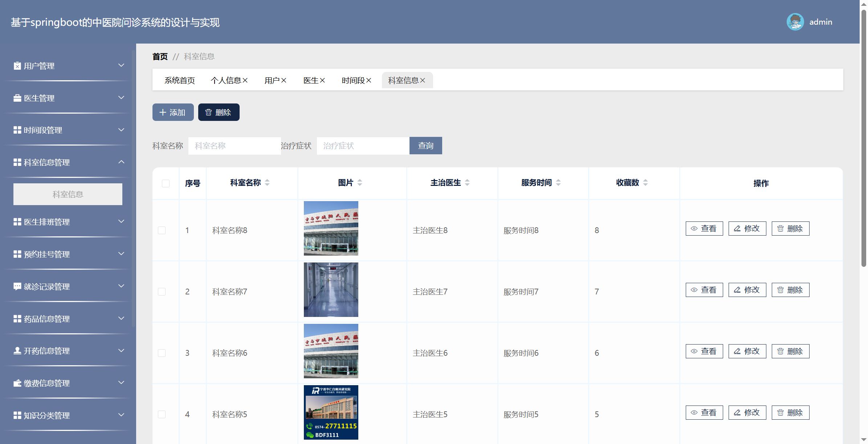This screenshot has height=444, width=868.
Task: Switch to the 医生 tab
Action: point(311,80)
